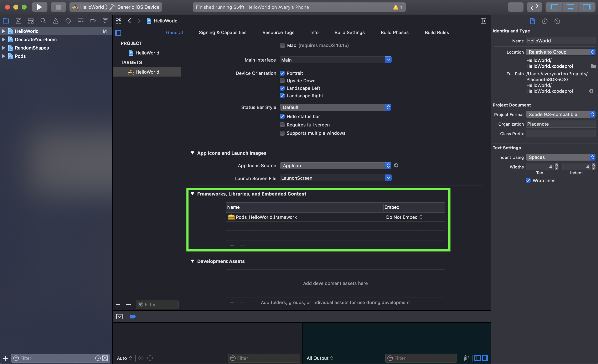598x364 pixels.
Task: Enable Requires full screen
Action: pyautogui.click(x=282, y=125)
